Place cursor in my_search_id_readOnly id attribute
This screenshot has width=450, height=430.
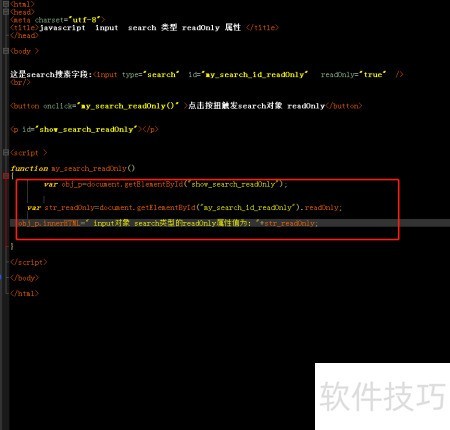[x=248, y=75]
